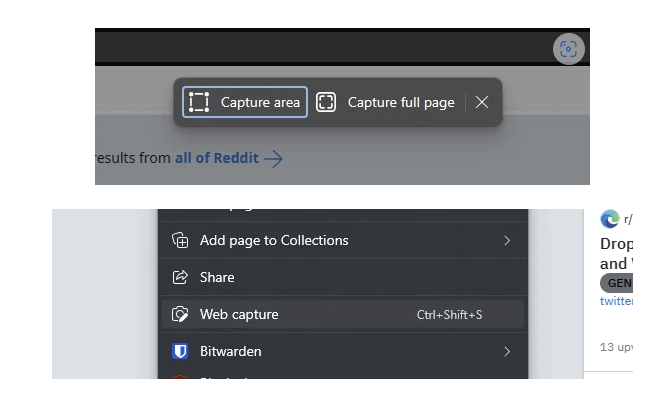This screenshot has width=662, height=400.
Task: Click the Capture area dashed-square icon
Action: 199,102
